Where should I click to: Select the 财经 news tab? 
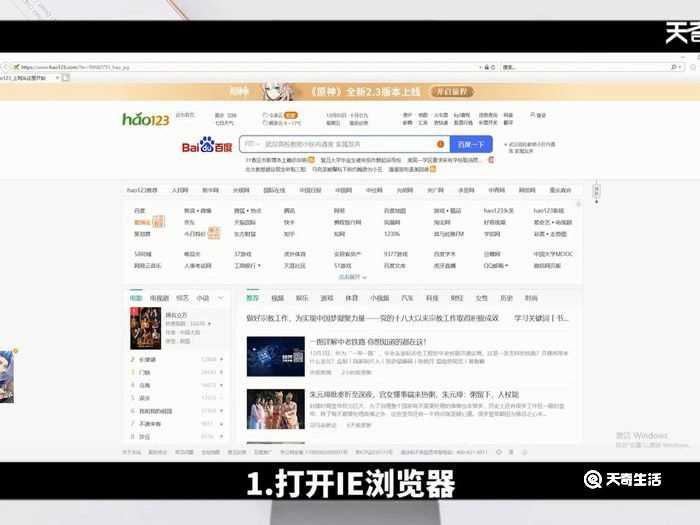coord(457,298)
